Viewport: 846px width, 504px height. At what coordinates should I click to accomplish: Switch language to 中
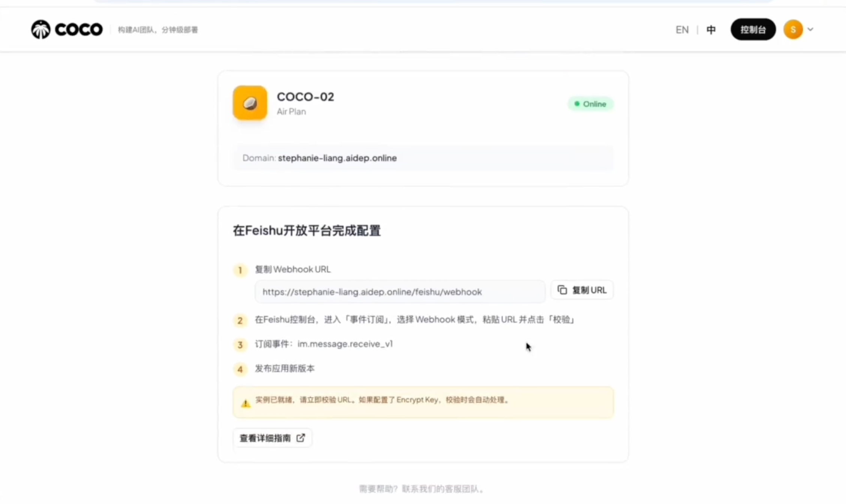711,29
